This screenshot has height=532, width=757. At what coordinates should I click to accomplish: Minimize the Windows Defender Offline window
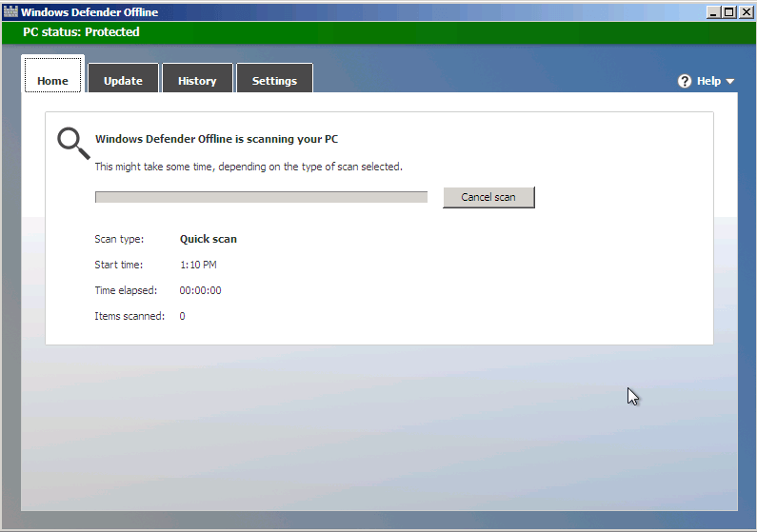click(x=713, y=12)
